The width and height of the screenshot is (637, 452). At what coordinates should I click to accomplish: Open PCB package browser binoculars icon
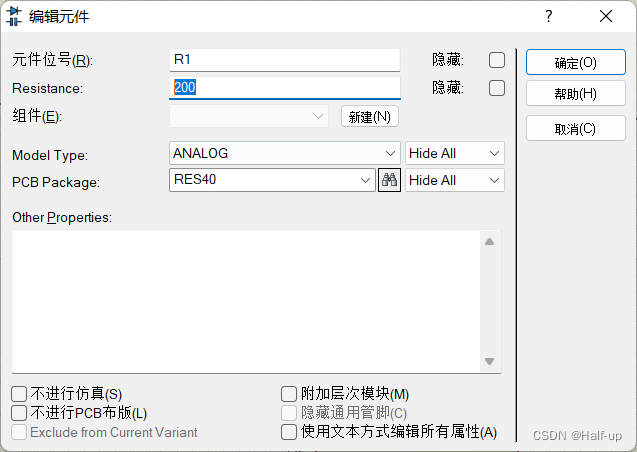coord(389,180)
